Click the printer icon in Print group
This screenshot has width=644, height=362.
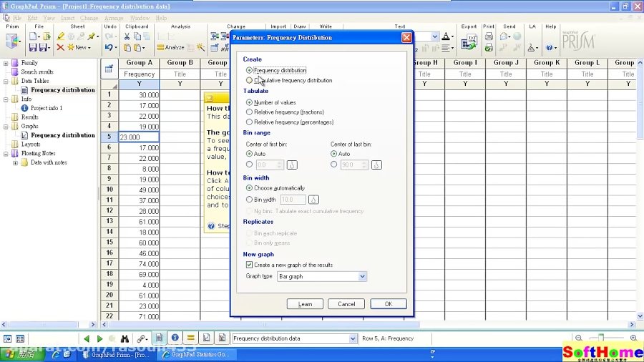click(489, 36)
